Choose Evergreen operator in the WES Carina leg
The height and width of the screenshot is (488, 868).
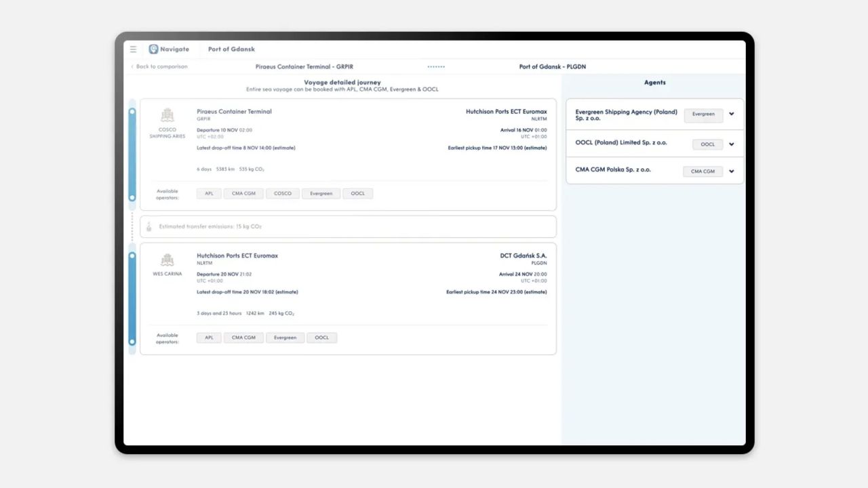click(285, 338)
